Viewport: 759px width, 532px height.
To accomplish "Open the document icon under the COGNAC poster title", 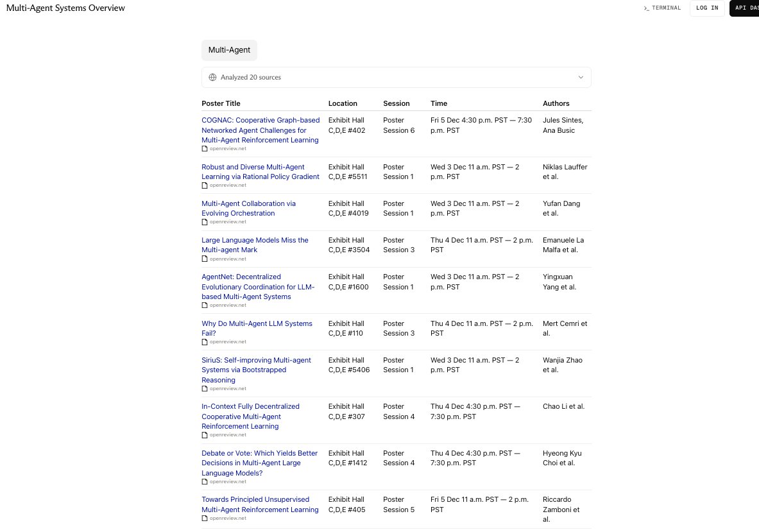I will tap(204, 148).
